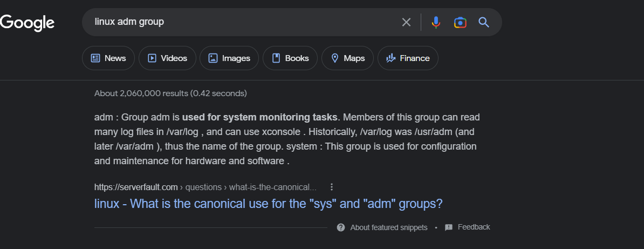Switch to the Images filter

[229, 58]
